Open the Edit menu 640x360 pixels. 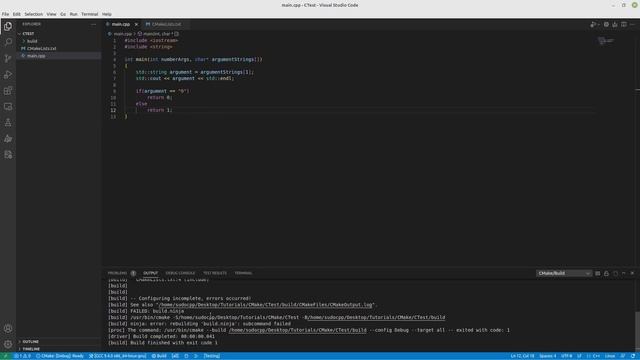[16, 14]
